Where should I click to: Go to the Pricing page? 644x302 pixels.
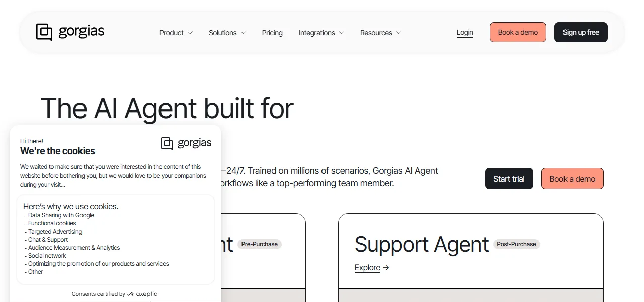coord(272,33)
